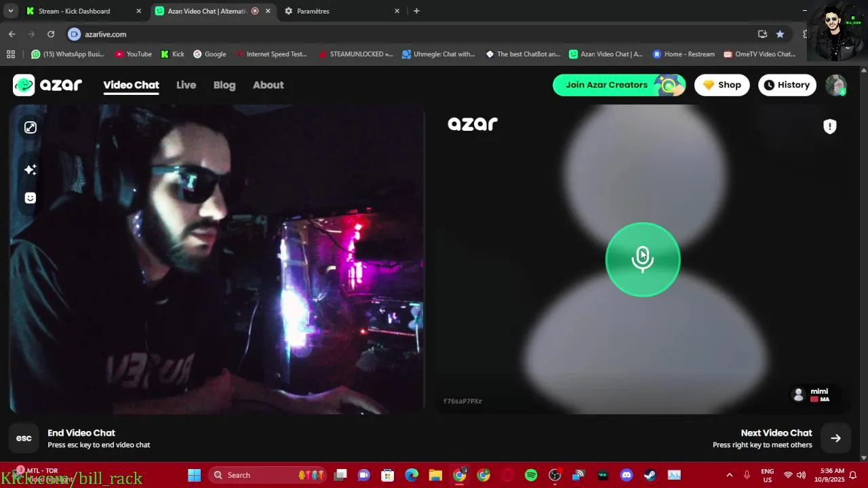Click Join Azar Creators button
The height and width of the screenshot is (488, 868).
coord(619,85)
